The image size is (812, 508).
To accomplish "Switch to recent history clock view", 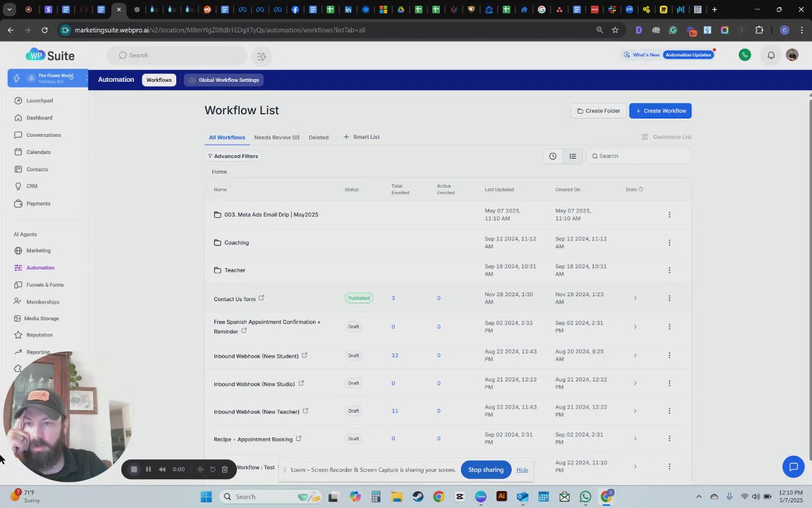I will (x=553, y=156).
